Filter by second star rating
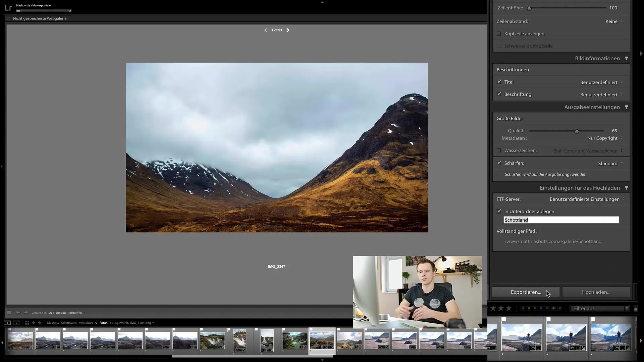Screen dimensions: 644x362 (x=501, y=308)
